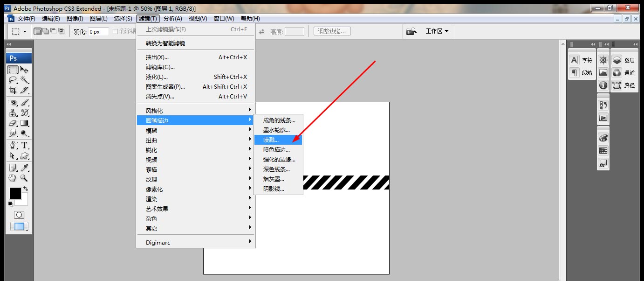The image size is (644, 281).
Task: Choose 喷溅... from brush strokes submenu
Action: 278,140
